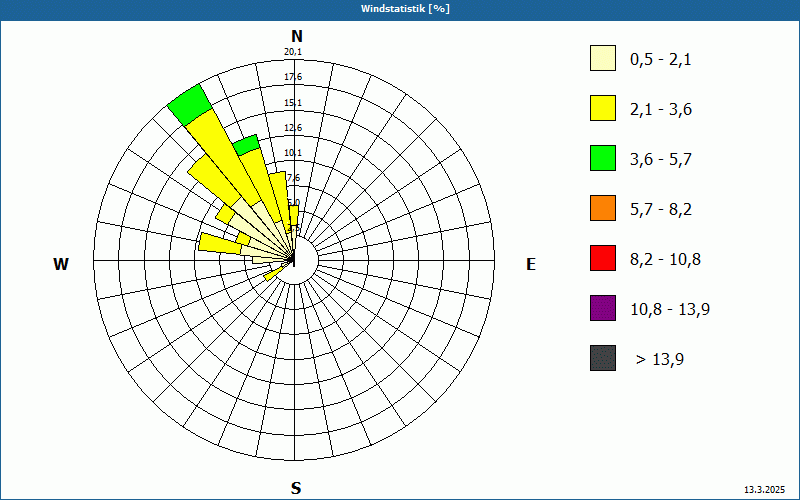Click the legend label '5,7 - 8,2'
This screenshot has height=500, width=800.
661,210
